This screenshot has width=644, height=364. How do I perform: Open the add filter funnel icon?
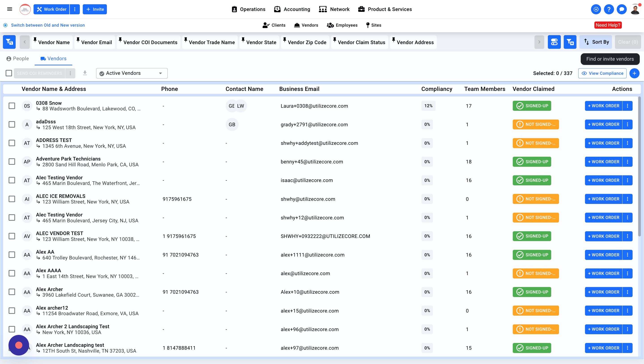tap(570, 42)
